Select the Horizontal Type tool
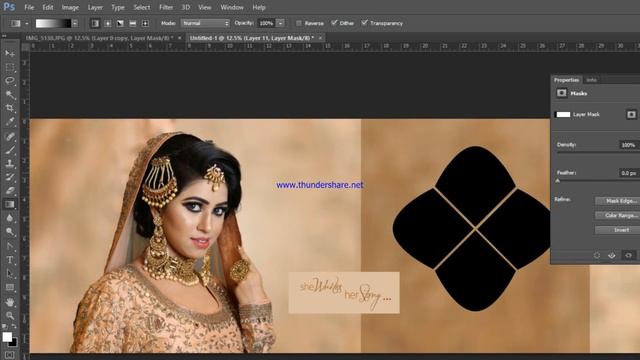The height and width of the screenshot is (360, 640). click(x=10, y=260)
